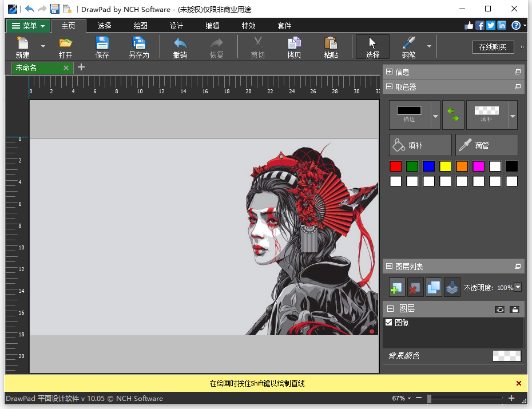Open the 67% zoom level dropdown
532x409 pixels.
click(x=409, y=399)
